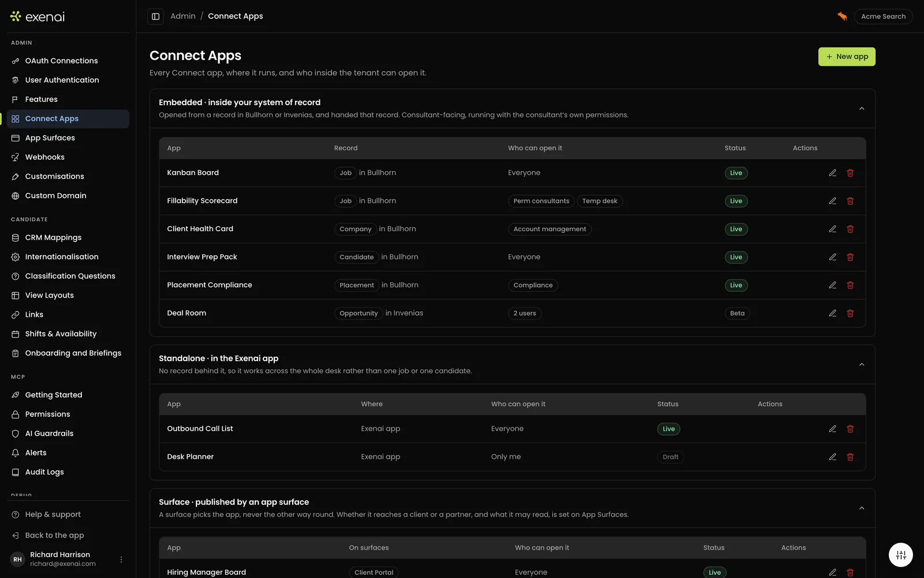Open Webhooks settings
Screen dimensions: 924x578
[68, 157]
